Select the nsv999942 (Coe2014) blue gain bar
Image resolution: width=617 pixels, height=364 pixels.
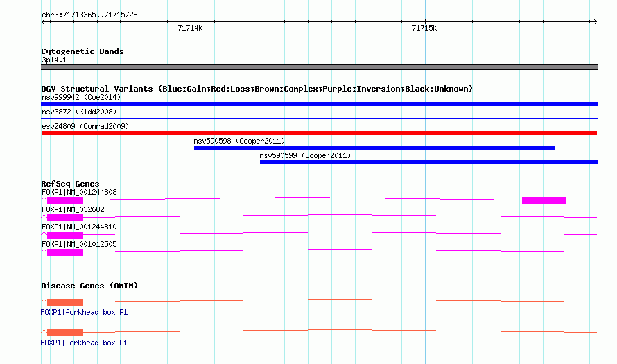coord(319,104)
